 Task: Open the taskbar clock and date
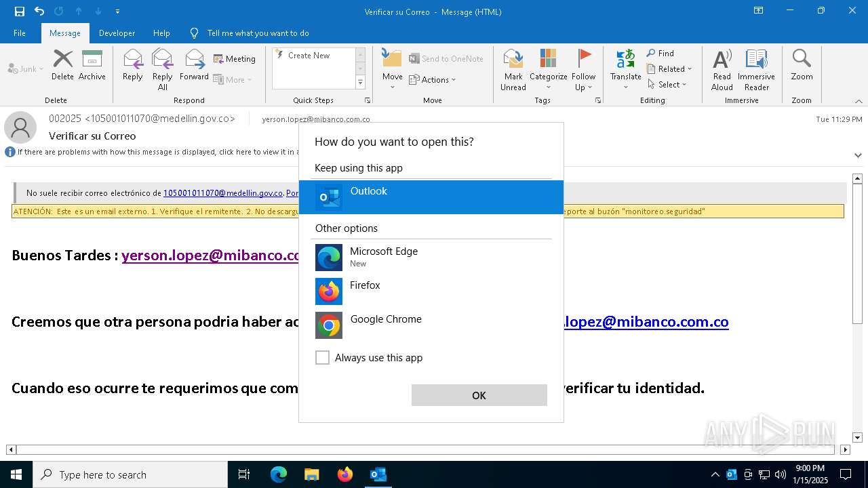(810, 474)
